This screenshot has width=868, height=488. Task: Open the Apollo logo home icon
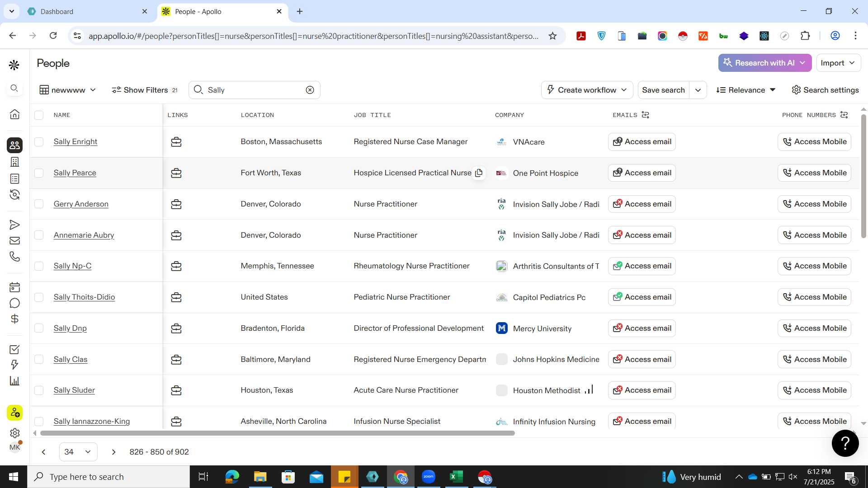[x=14, y=66]
